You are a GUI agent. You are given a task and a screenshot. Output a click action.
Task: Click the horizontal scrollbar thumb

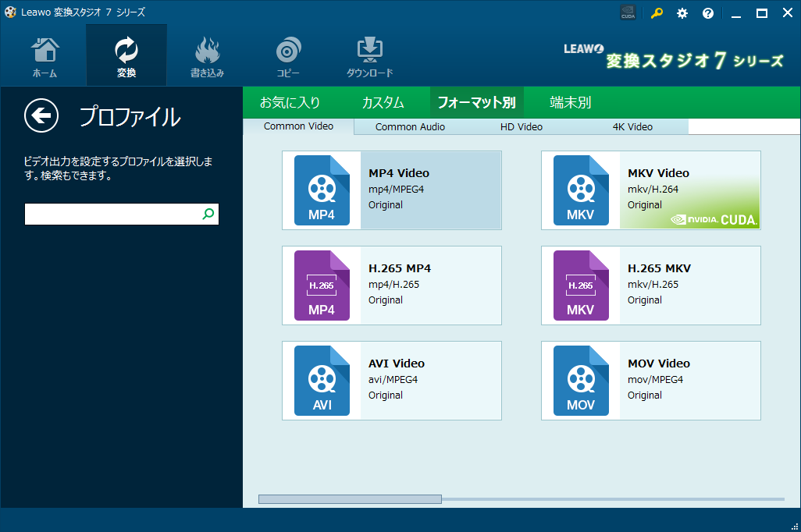pyautogui.click(x=350, y=499)
